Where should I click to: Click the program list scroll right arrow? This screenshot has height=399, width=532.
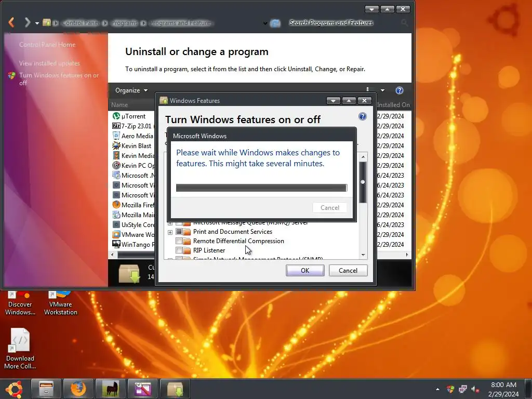click(407, 255)
